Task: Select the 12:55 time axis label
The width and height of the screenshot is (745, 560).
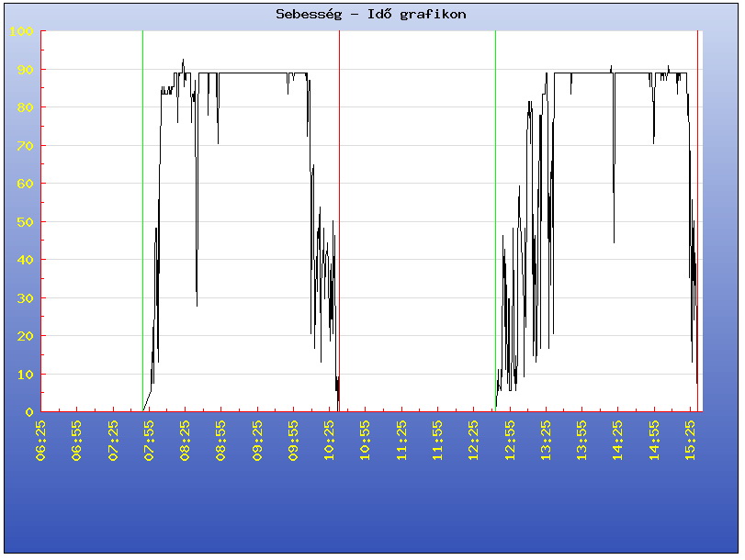Action: pyautogui.click(x=510, y=441)
